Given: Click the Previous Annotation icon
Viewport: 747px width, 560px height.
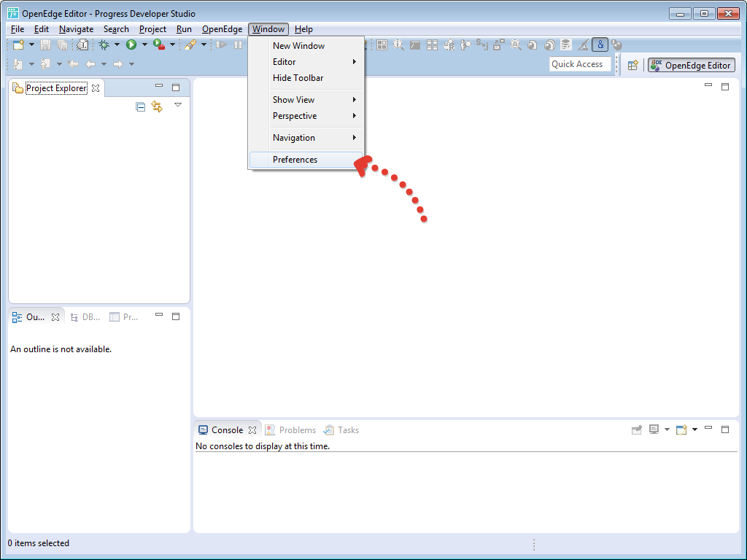Looking at the screenshot, I should click(45, 64).
